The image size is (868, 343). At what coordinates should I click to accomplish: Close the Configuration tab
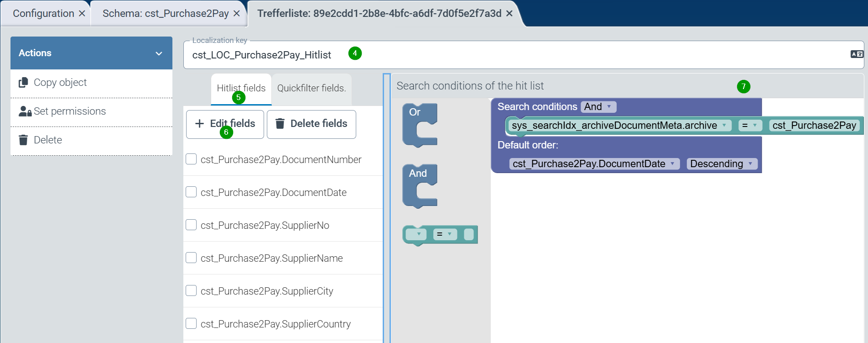(x=82, y=14)
